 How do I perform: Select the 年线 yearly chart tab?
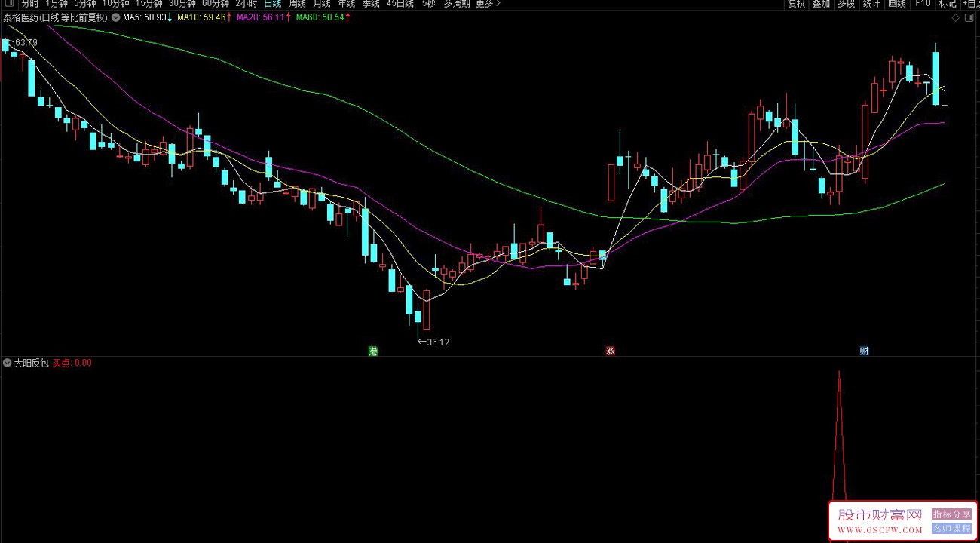point(346,4)
